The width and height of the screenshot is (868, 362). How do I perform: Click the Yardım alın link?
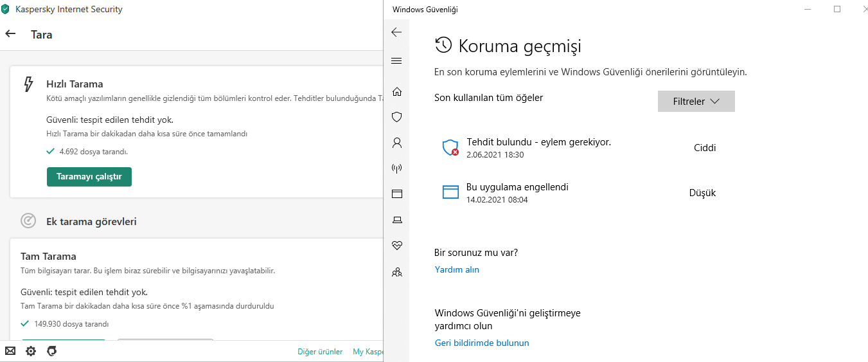(x=457, y=269)
